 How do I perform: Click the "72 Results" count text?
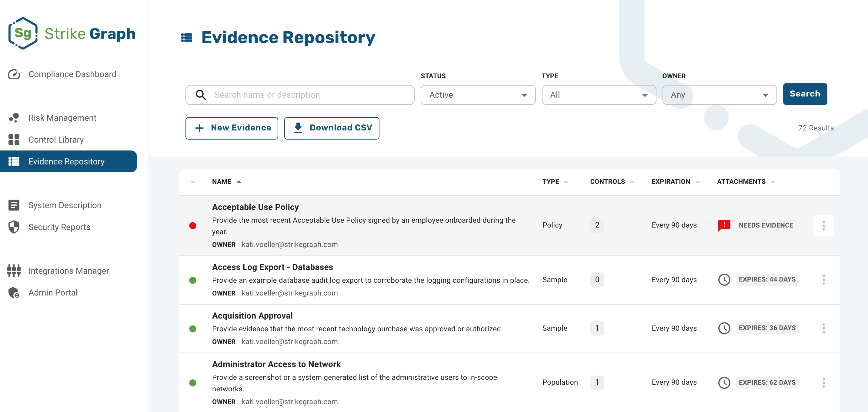(816, 128)
